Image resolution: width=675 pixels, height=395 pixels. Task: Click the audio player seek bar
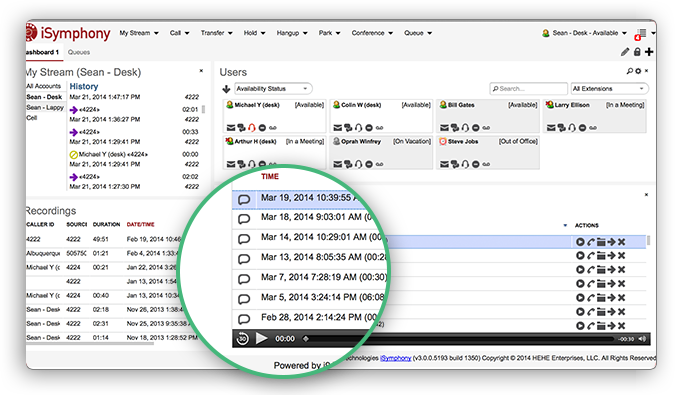[459, 339]
